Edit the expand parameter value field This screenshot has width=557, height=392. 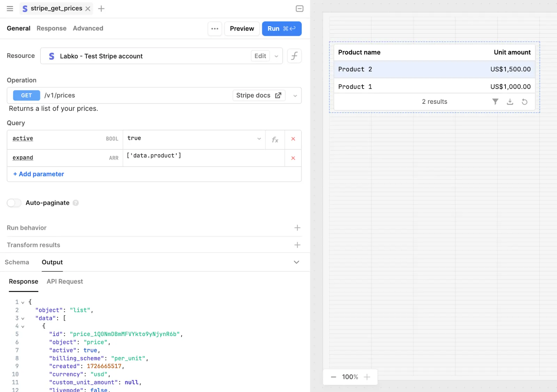pyautogui.click(x=204, y=158)
